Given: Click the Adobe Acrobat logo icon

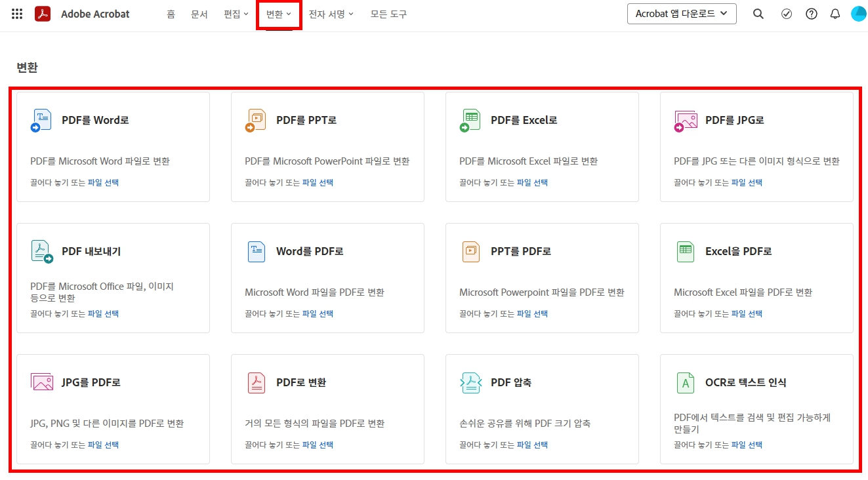Looking at the screenshot, I should click(43, 14).
